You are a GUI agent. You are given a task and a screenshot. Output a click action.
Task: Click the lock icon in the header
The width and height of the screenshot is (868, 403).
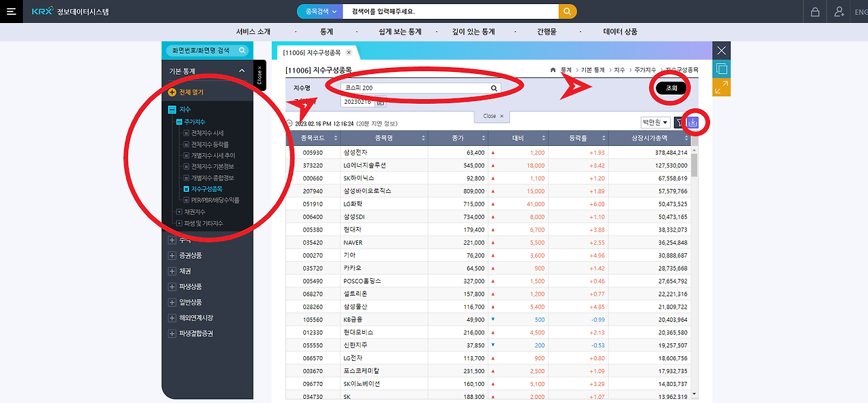coord(815,12)
